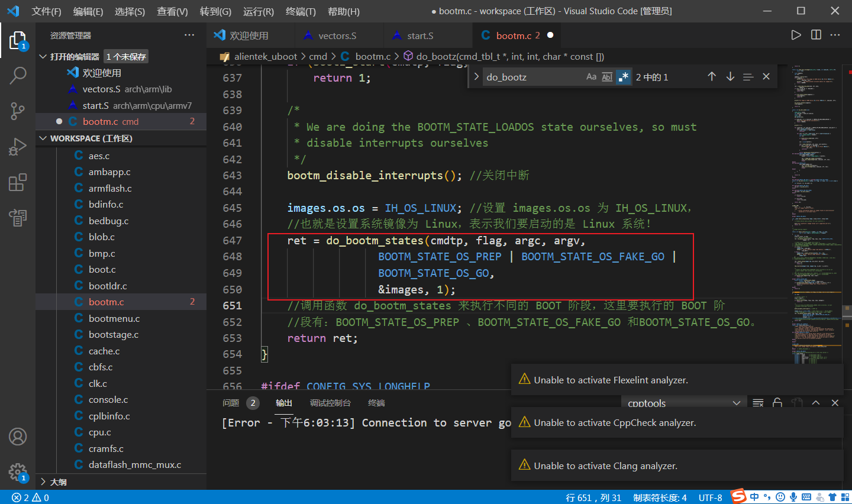The width and height of the screenshot is (852, 504).
Task: Switch to Debug Console (调试控制台) tab
Action: coord(330,403)
